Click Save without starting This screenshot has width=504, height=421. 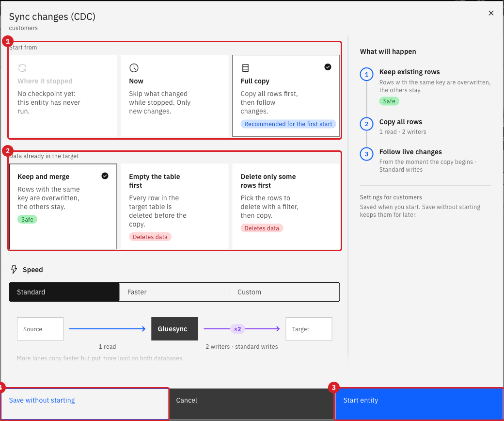[84, 404]
